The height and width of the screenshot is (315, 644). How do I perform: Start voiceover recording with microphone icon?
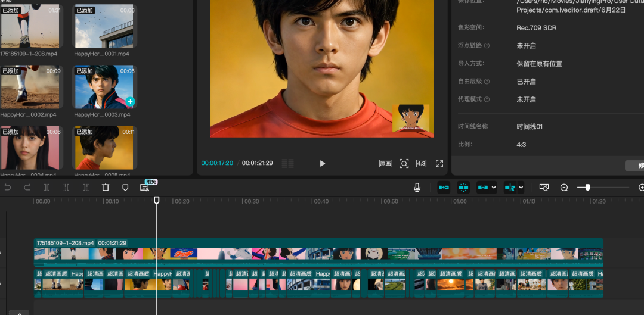pyautogui.click(x=417, y=188)
